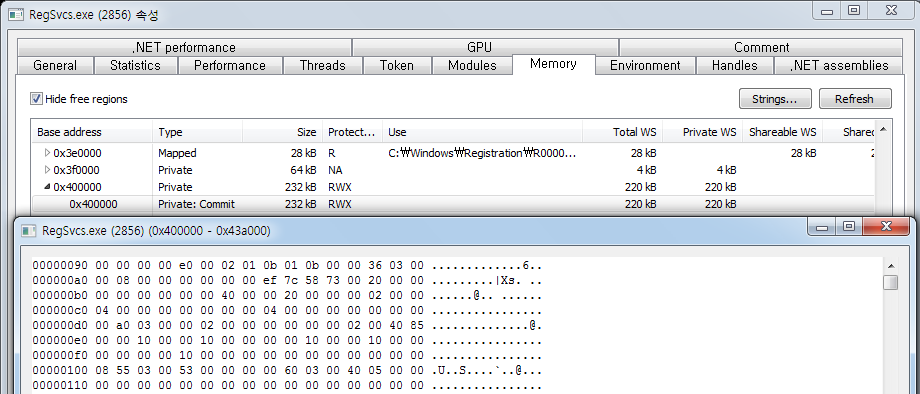Maximize the RegSvcs.exe properties window
Viewport: 920px width, 394px height.
pyautogui.click(x=855, y=11)
